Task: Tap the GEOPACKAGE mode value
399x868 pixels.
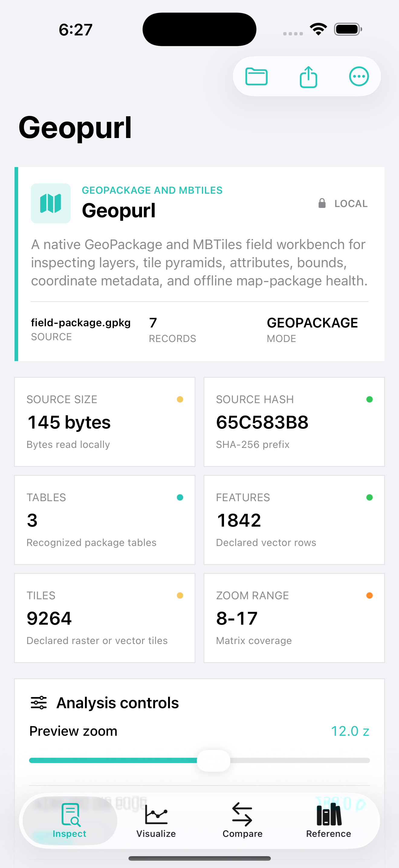Action: pos(312,323)
